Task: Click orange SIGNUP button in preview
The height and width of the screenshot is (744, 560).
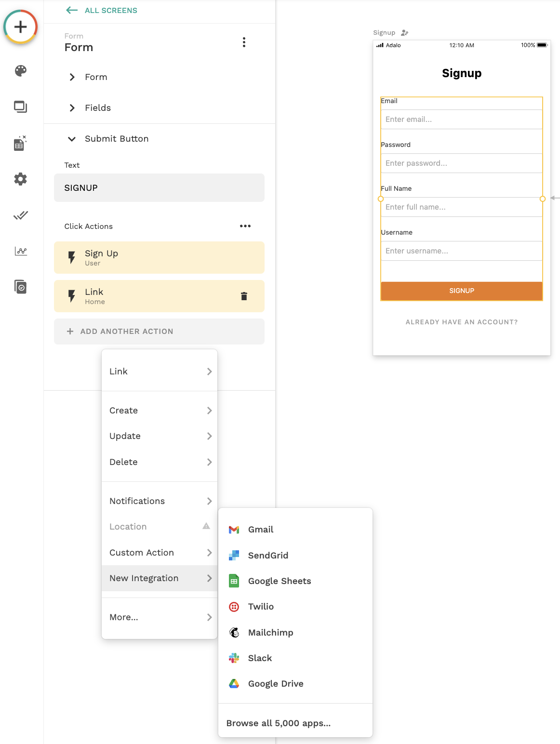Action: coord(461,291)
